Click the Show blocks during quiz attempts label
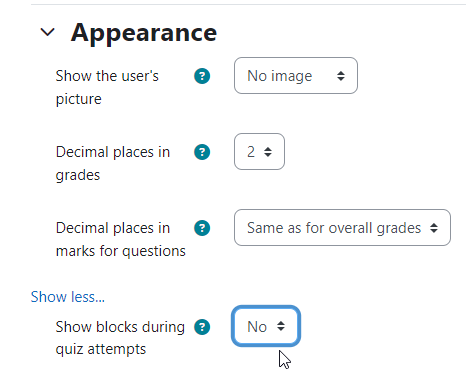Screen dimensions: 466x378 (x=120, y=338)
